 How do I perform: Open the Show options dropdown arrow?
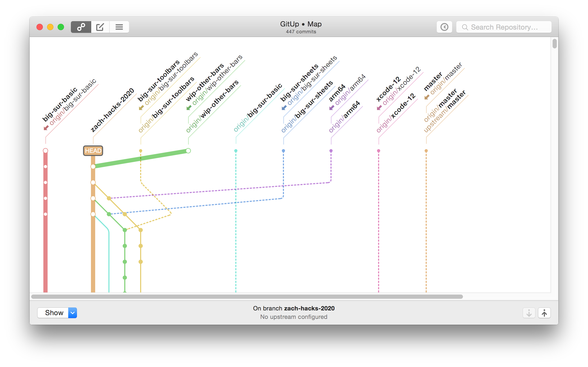[73, 313]
